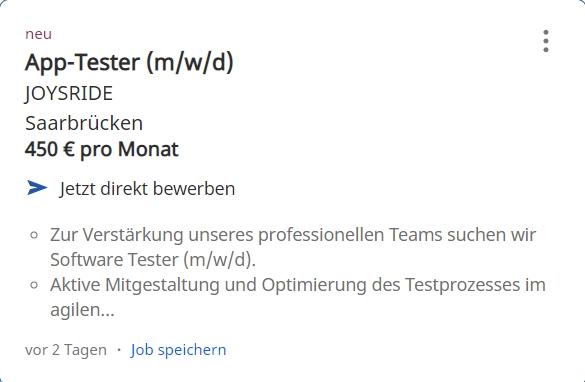Image resolution: width=585 pixels, height=382 pixels.
Task: Open the three-dot more options menu
Action: click(545, 41)
